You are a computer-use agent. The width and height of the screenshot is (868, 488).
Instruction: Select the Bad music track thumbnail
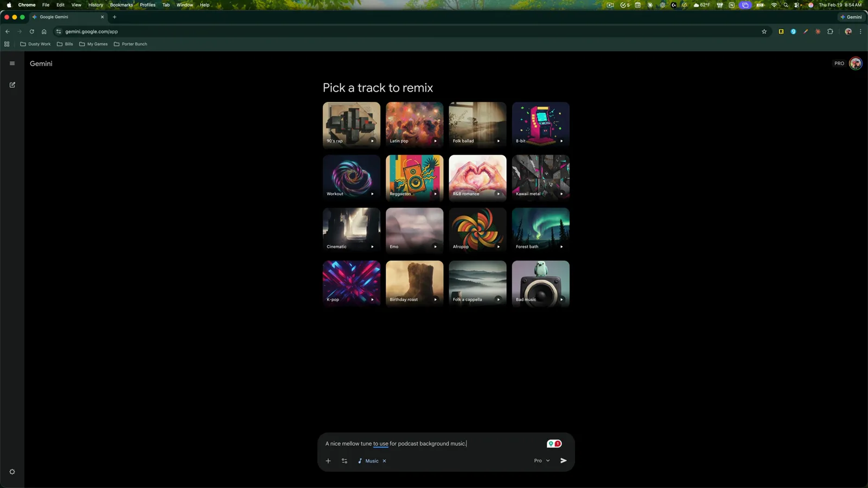[x=541, y=284]
